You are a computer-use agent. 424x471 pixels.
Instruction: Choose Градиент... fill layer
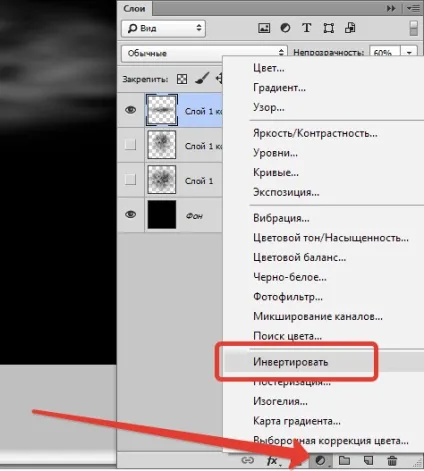point(279,88)
